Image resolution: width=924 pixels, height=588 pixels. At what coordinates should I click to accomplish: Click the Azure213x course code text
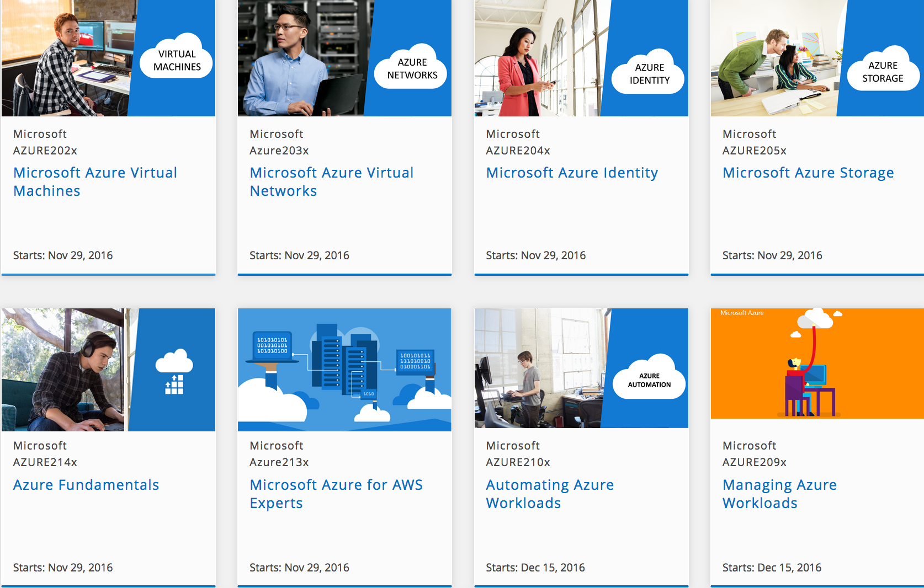pos(279,462)
